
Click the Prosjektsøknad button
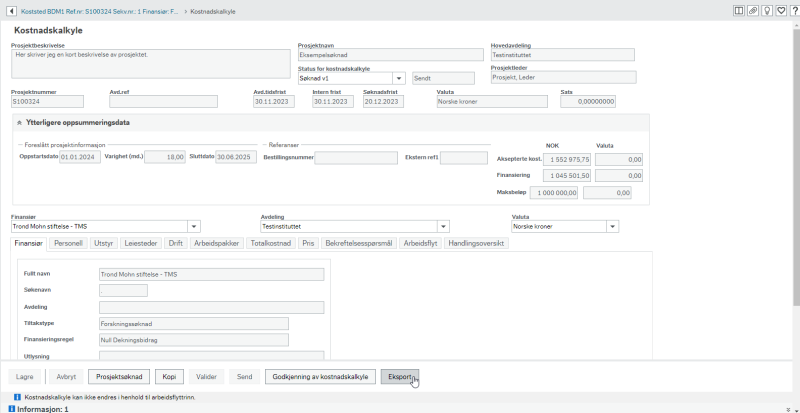(119, 377)
